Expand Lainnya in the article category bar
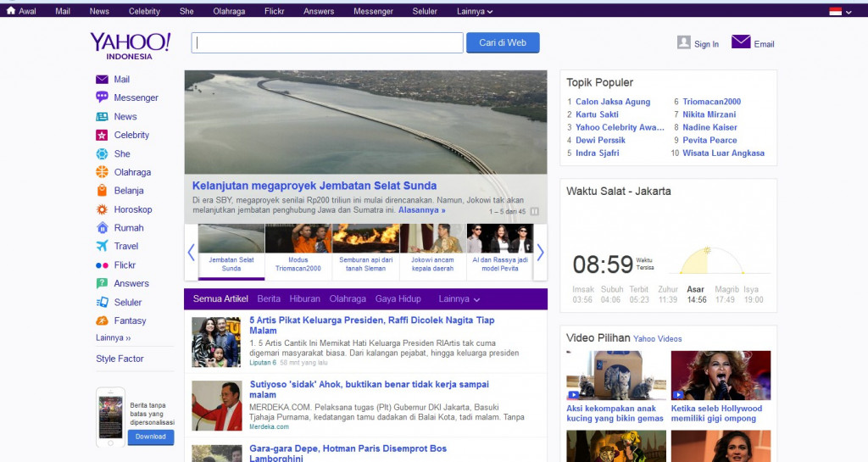 (x=459, y=299)
